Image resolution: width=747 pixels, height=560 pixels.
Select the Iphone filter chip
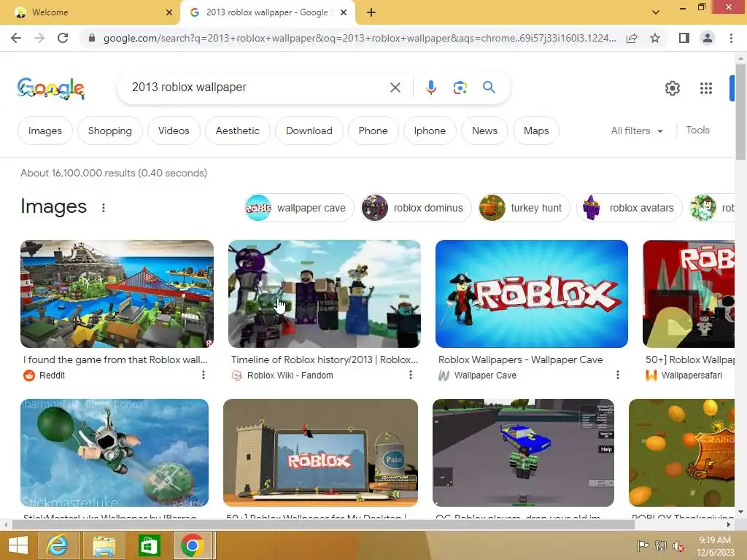pyautogui.click(x=430, y=131)
